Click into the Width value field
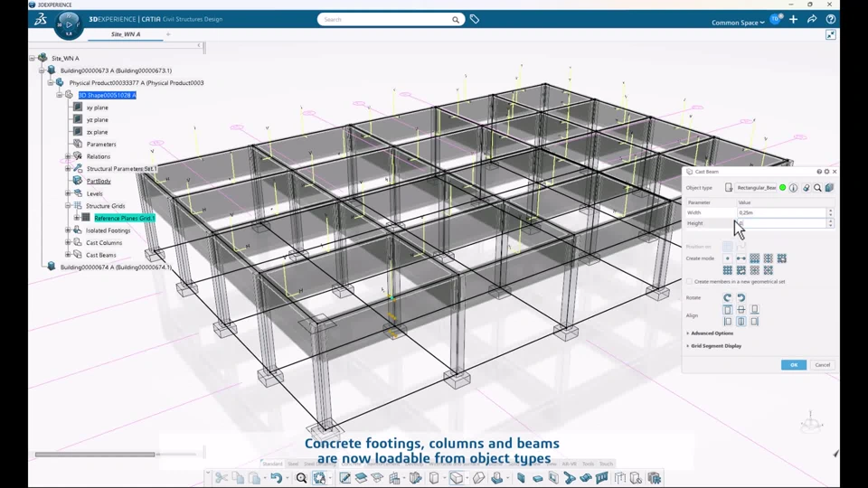 (x=781, y=212)
